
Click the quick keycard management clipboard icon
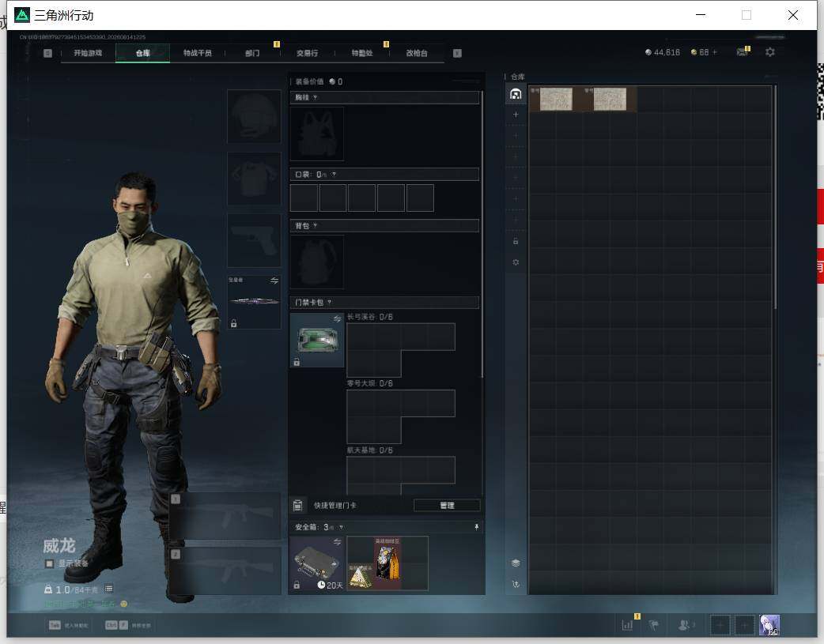297,506
